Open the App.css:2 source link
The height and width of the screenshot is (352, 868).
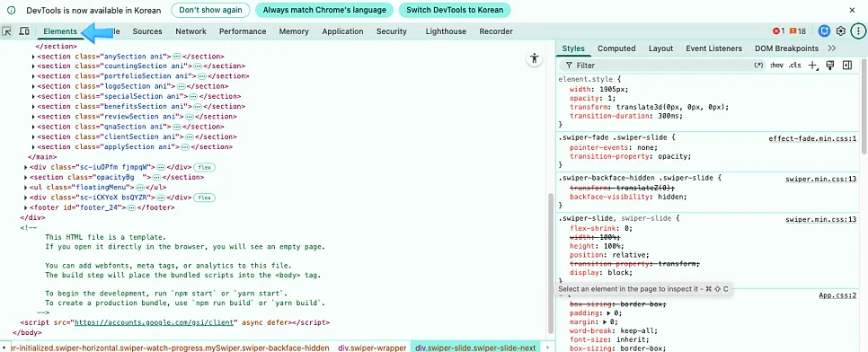[837, 295]
